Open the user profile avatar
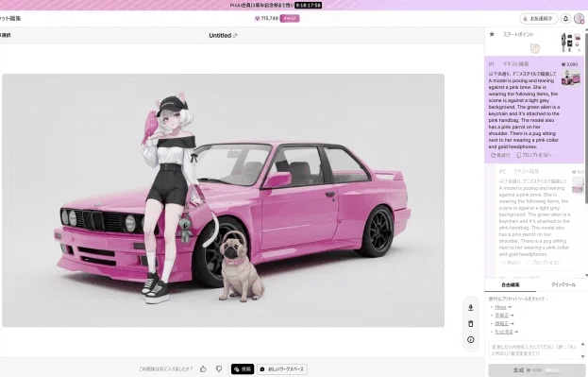Viewport: 588px width, 377px height. (x=579, y=18)
